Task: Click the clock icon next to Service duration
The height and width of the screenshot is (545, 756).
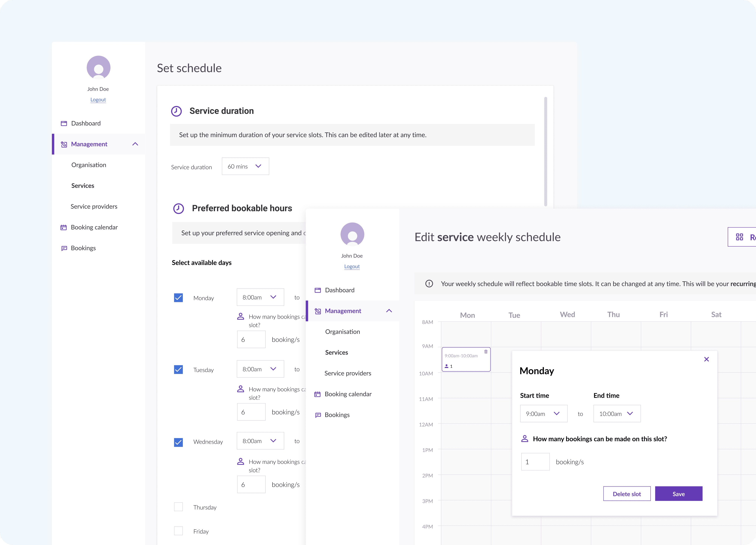Action: click(176, 111)
